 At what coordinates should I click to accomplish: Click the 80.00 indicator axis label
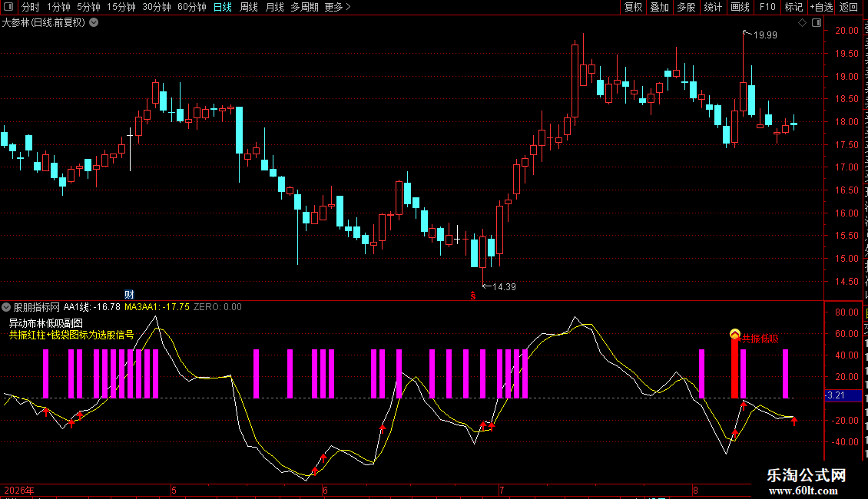[846, 312]
